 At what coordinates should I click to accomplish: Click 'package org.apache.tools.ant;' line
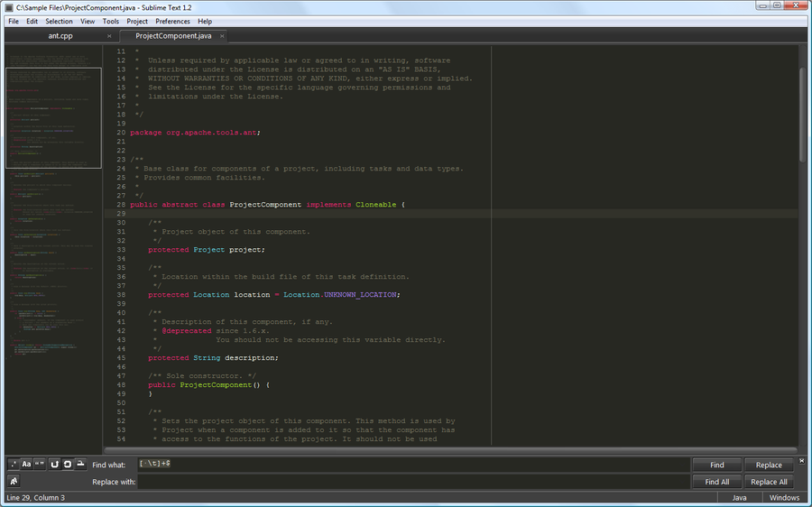(x=195, y=133)
